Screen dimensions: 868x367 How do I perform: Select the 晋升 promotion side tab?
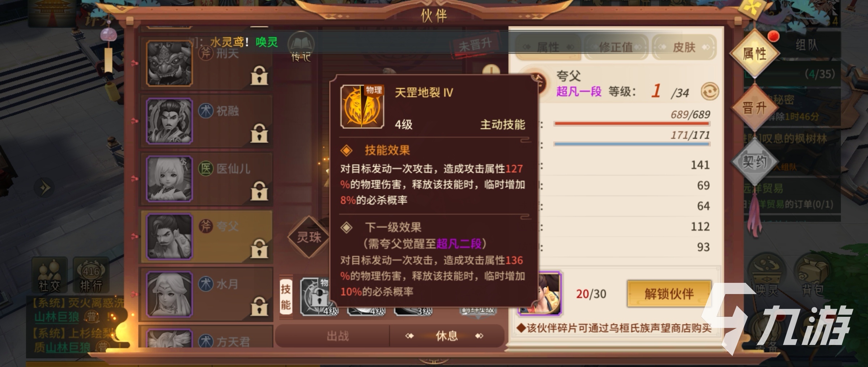pos(754,108)
